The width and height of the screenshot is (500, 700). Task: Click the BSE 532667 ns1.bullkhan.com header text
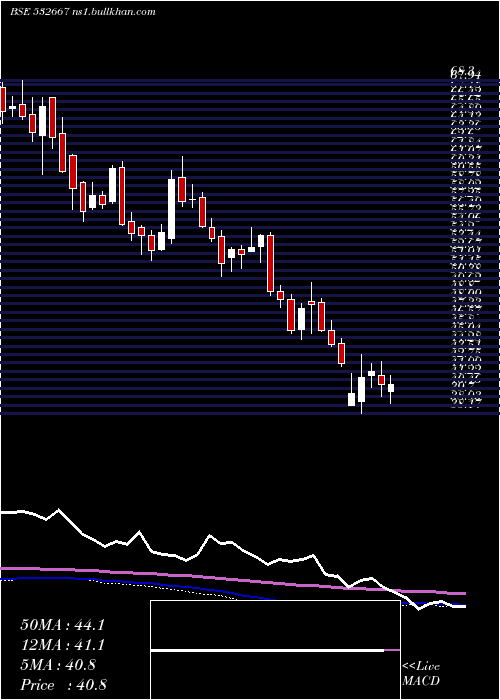pos(83,12)
